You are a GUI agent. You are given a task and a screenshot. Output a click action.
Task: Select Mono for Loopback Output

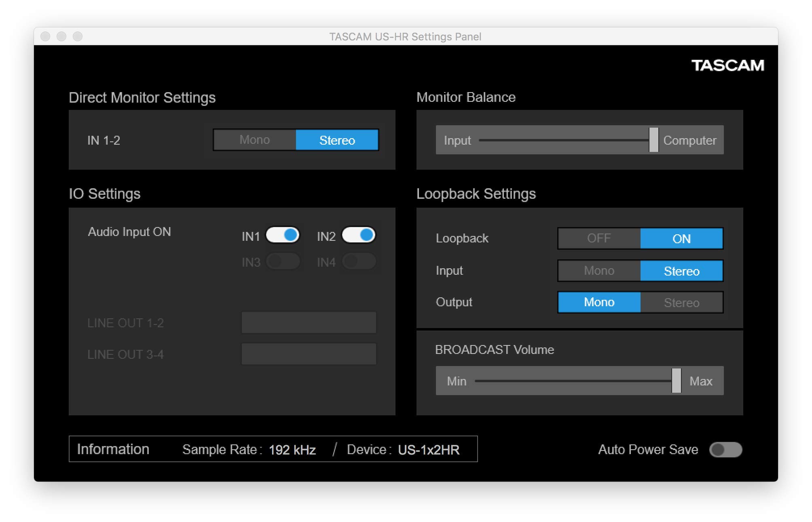pos(599,302)
